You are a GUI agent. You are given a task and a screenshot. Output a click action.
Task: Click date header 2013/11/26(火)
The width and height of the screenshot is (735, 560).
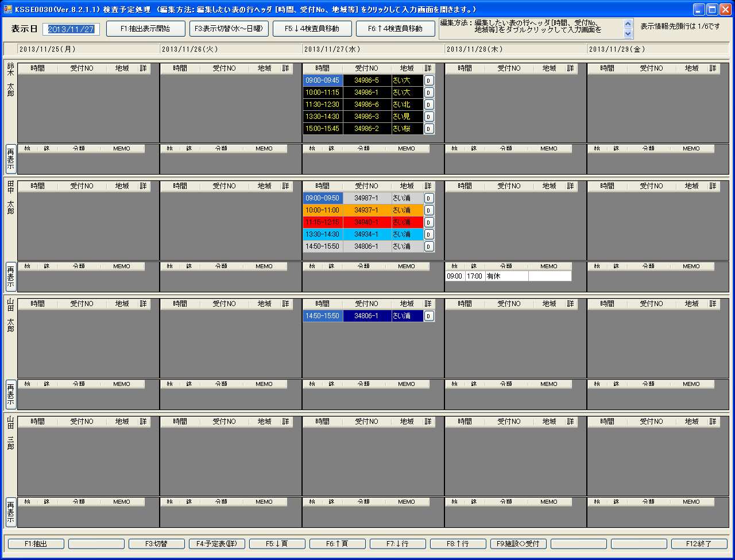tap(190, 49)
